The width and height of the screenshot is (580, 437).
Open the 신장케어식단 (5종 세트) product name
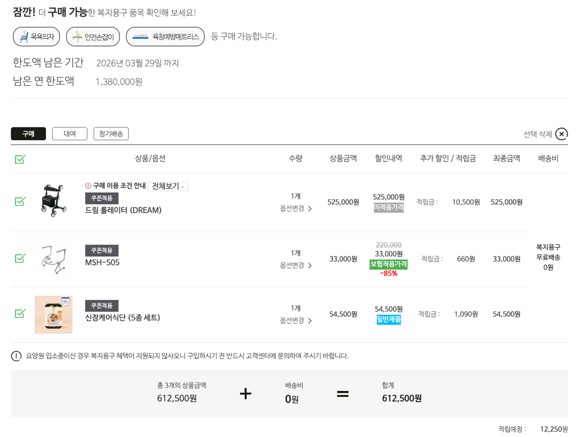coord(123,317)
